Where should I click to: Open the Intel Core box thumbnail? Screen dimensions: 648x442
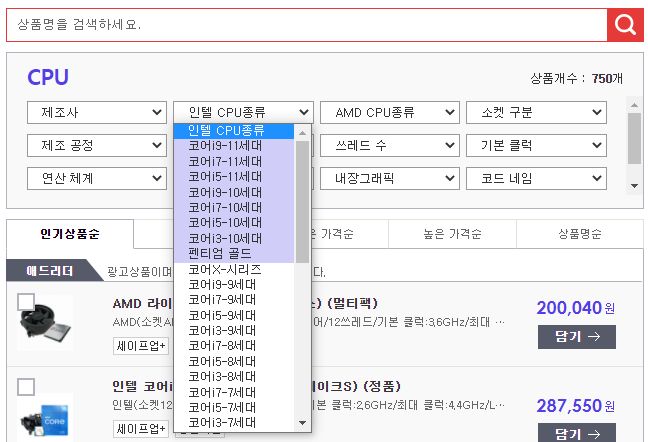pyautogui.click(x=45, y=418)
